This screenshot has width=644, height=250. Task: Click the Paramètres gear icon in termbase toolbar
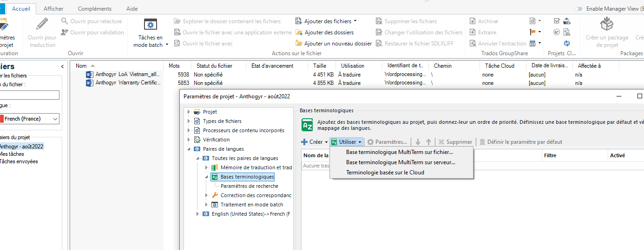point(370,142)
